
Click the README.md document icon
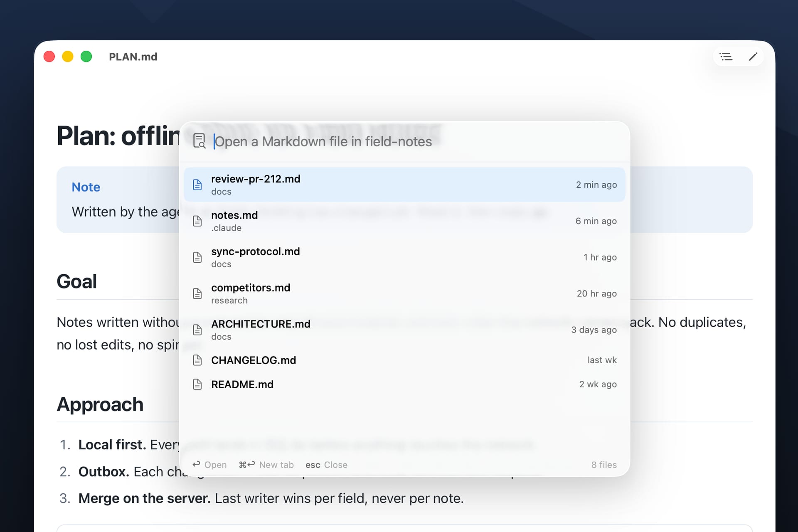point(197,384)
